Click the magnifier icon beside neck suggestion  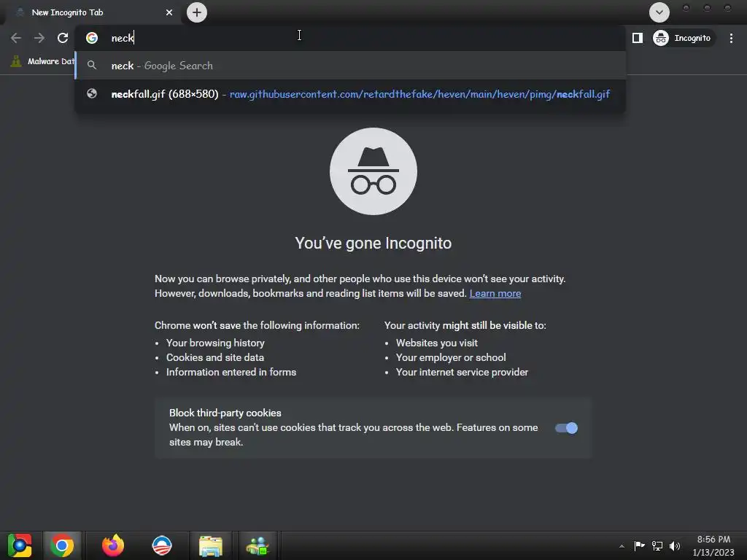pos(92,65)
